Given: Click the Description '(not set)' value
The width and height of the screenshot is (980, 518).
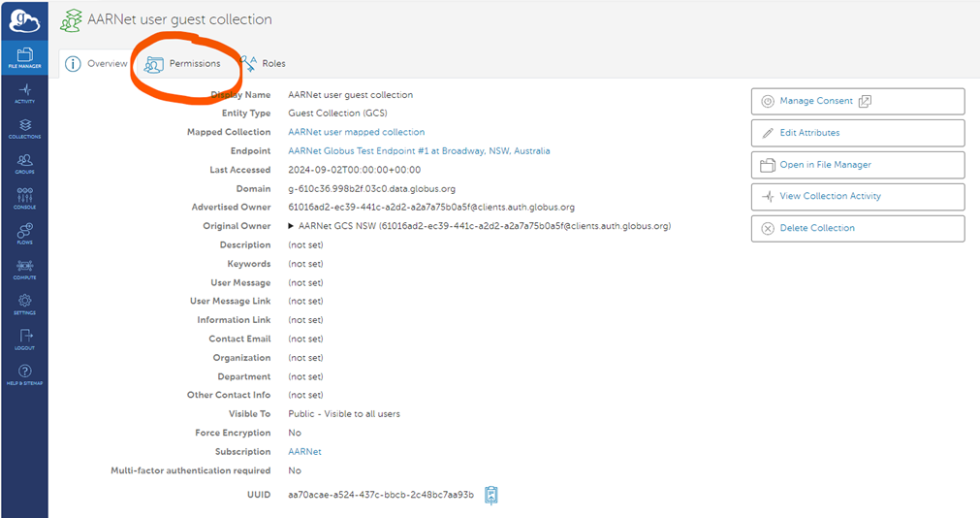Looking at the screenshot, I should tap(305, 245).
